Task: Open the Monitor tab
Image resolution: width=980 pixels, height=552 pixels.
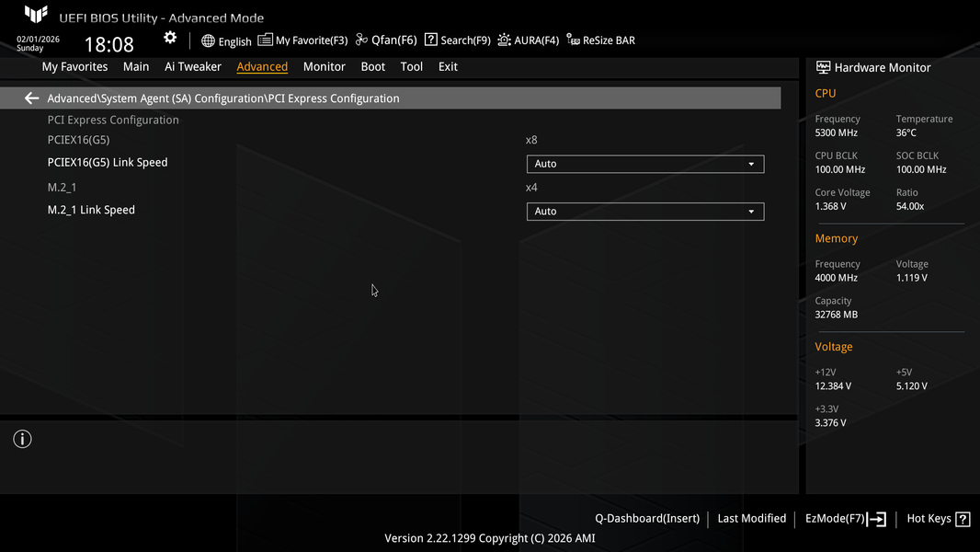Action: coord(324,66)
